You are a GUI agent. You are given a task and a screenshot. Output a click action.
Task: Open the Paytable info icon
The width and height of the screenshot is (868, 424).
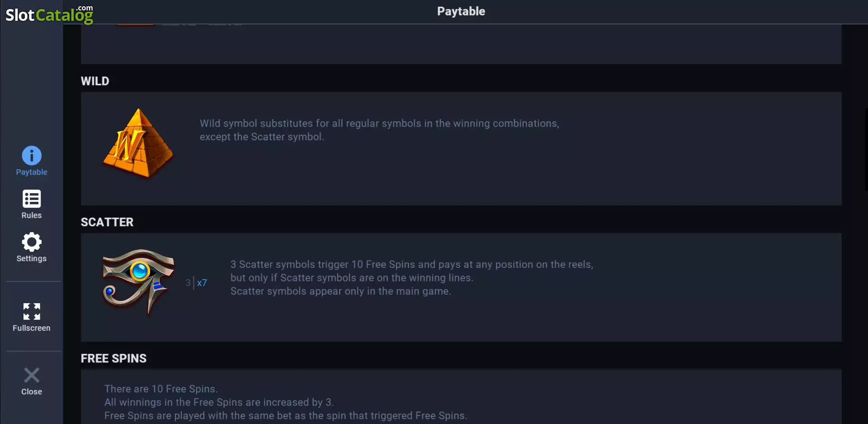coord(32,156)
